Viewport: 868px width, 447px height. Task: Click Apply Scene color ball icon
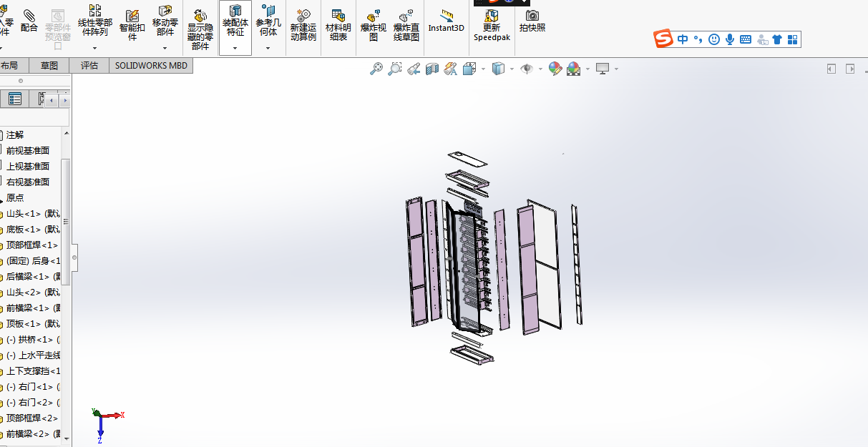click(574, 69)
